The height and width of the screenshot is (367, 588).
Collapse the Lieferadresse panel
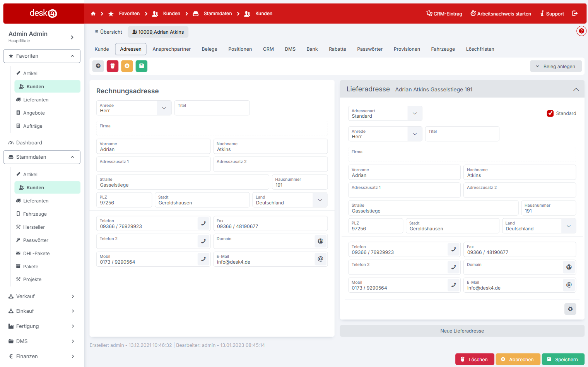[x=576, y=89]
